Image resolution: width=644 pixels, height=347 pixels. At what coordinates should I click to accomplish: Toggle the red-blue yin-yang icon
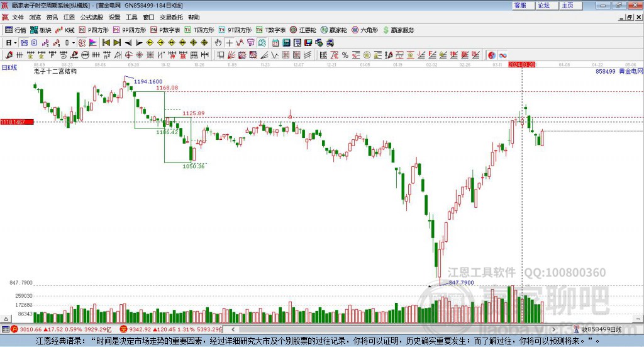tap(492, 55)
